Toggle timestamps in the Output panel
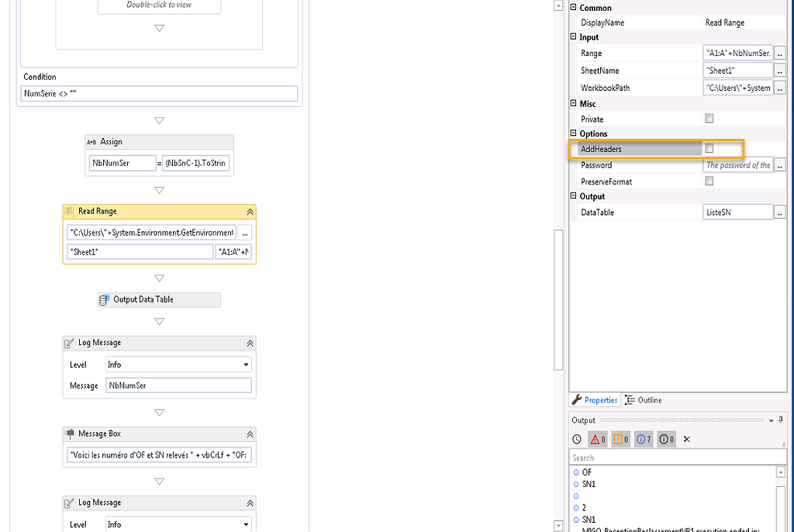Viewport: 794px width, 532px height. [x=576, y=439]
